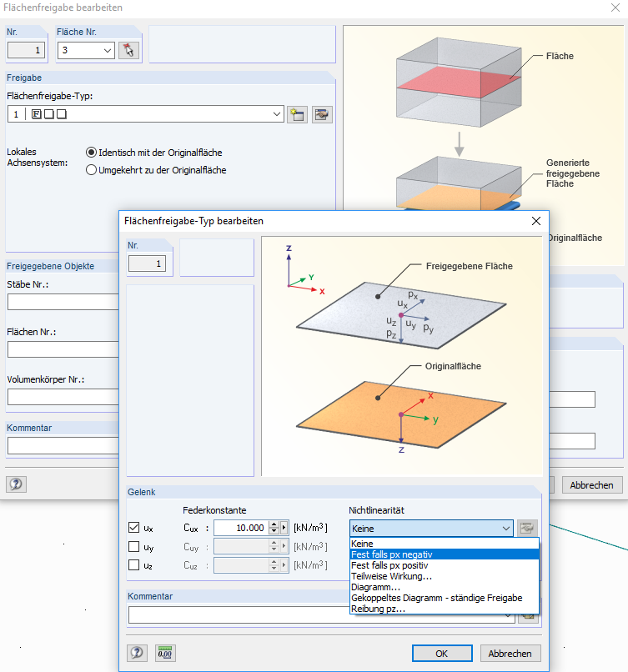Edit surface release type icon
Viewport: 628px width, 672px height.
(x=322, y=114)
